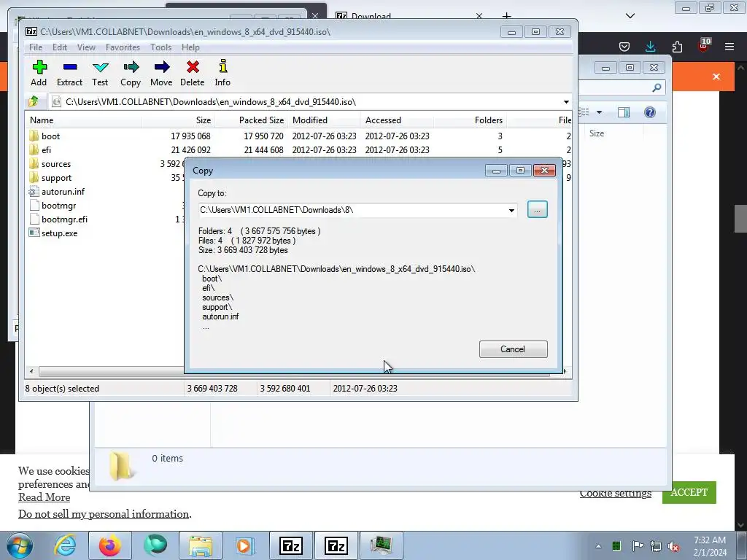Sort by the Modified column header

[324, 120]
